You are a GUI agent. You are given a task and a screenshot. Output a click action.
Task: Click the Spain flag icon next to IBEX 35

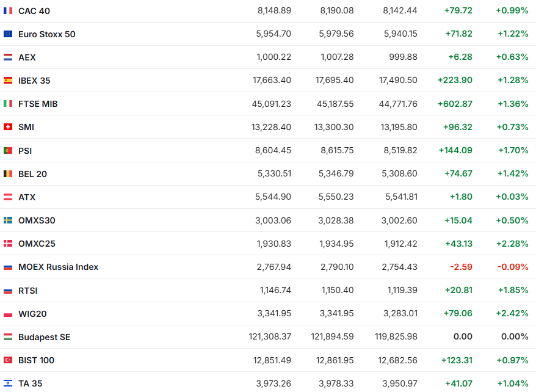tap(8, 81)
